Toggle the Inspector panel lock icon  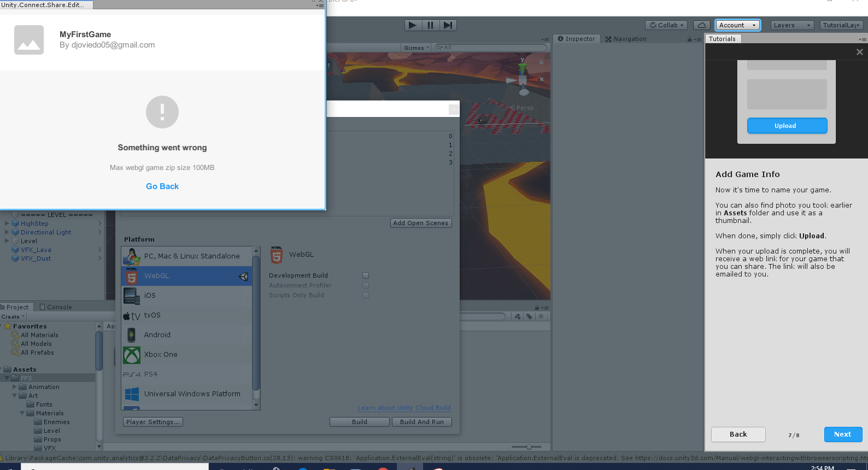[690, 39]
